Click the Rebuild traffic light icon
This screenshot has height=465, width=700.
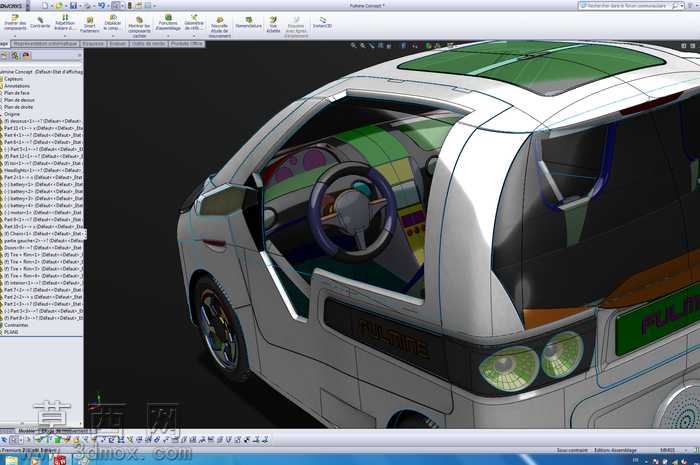point(129,5)
